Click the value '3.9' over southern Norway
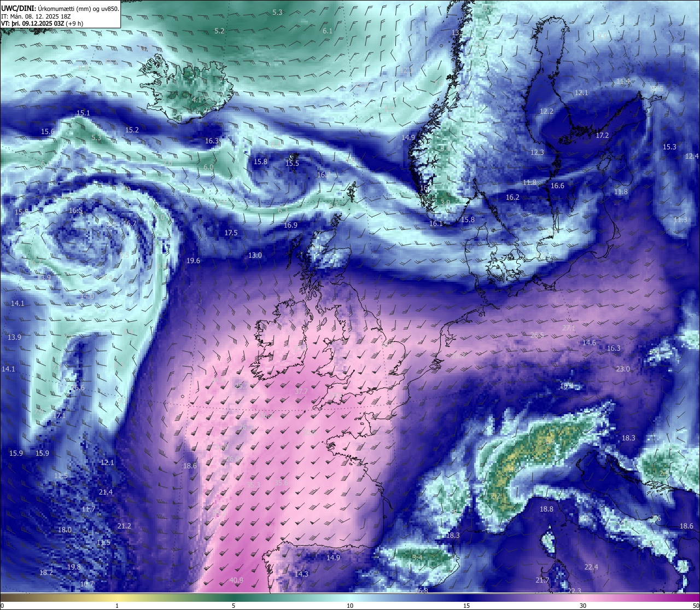This screenshot has height=610, width=700. [x=445, y=202]
